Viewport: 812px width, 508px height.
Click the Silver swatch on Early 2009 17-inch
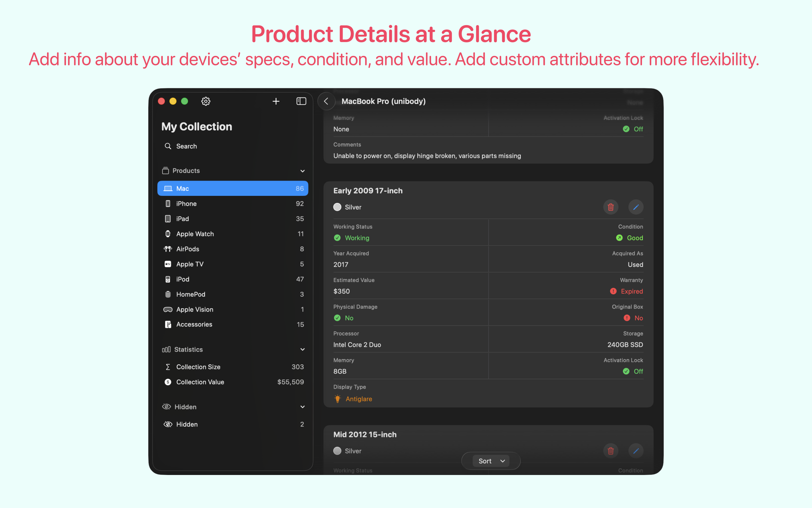click(337, 207)
